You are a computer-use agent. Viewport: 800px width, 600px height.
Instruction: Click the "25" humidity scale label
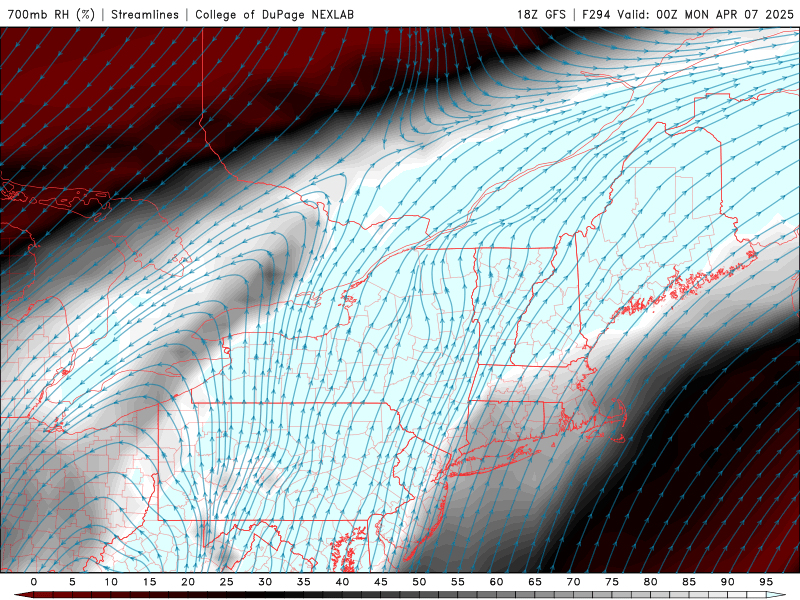[x=227, y=582]
